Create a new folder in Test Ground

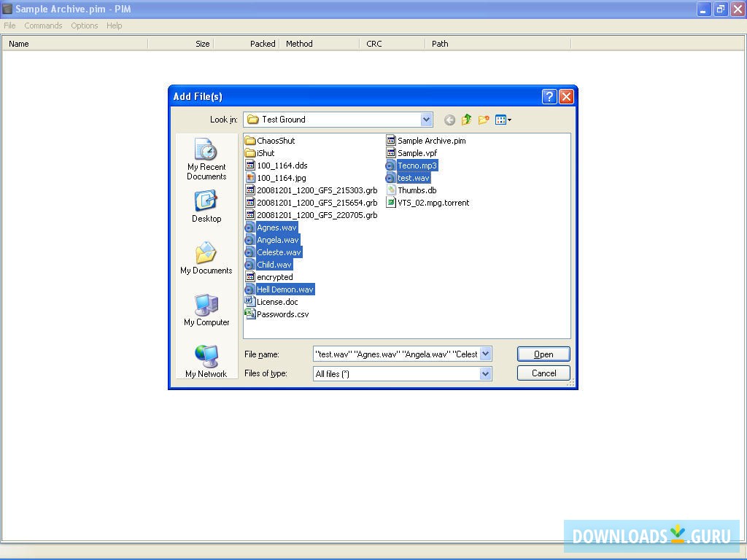[x=484, y=119]
